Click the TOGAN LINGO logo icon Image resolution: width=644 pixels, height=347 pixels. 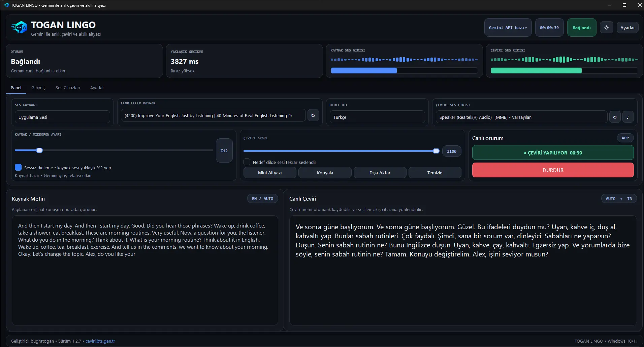pyautogui.click(x=19, y=27)
